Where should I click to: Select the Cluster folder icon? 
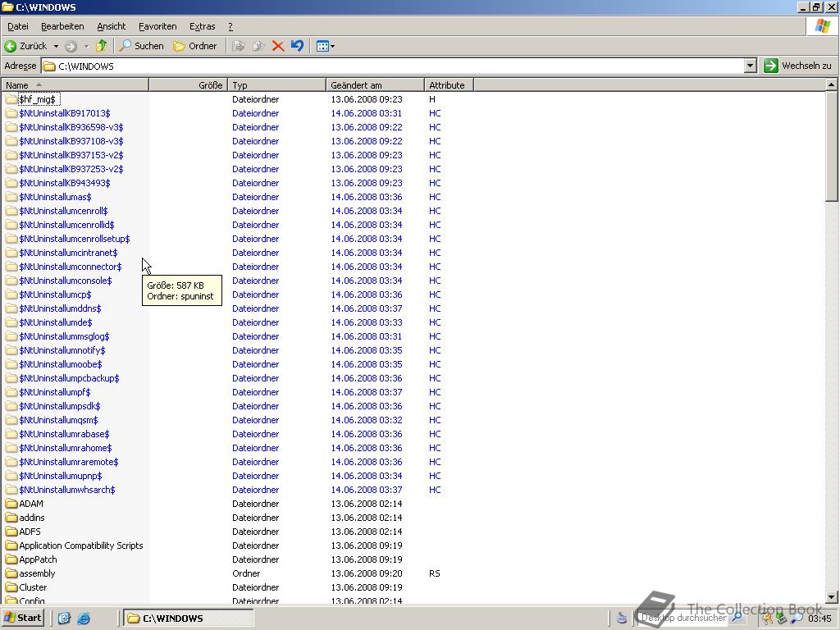click(x=11, y=587)
